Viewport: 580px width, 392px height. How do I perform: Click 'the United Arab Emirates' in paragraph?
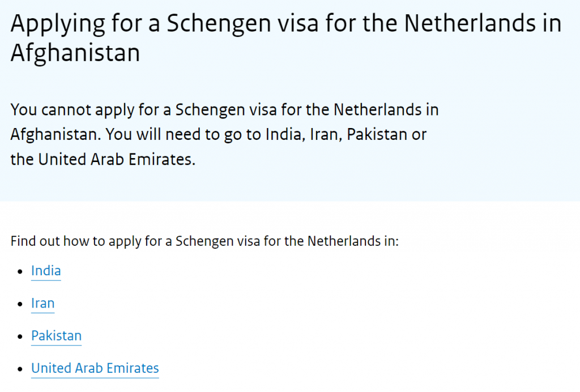(x=102, y=159)
